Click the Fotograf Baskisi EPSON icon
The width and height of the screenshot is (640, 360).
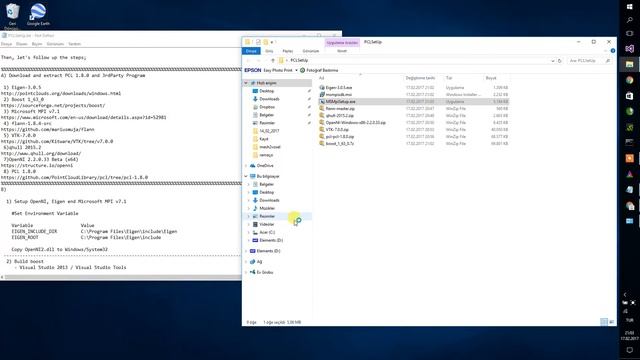click(302, 70)
